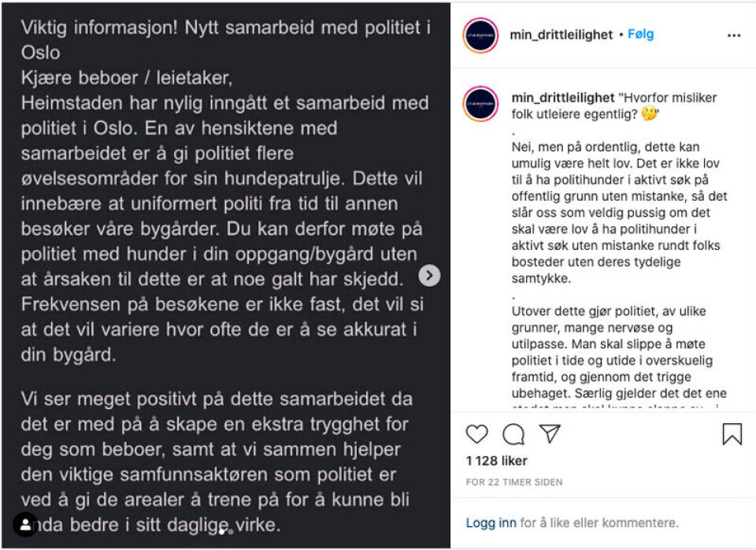
Task: Like the post with the heart icon
Action: coord(477,434)
